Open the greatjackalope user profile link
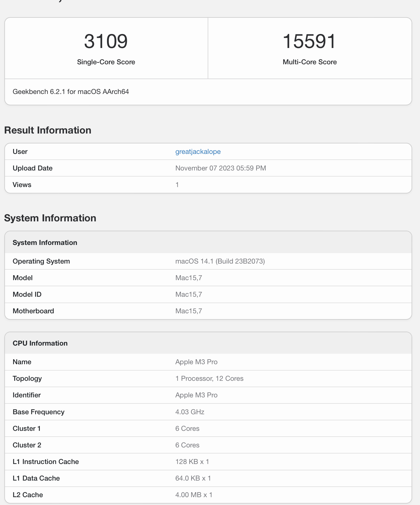This screenshot has height=505, width=420. pyautogui.click(x=198, y=152)
